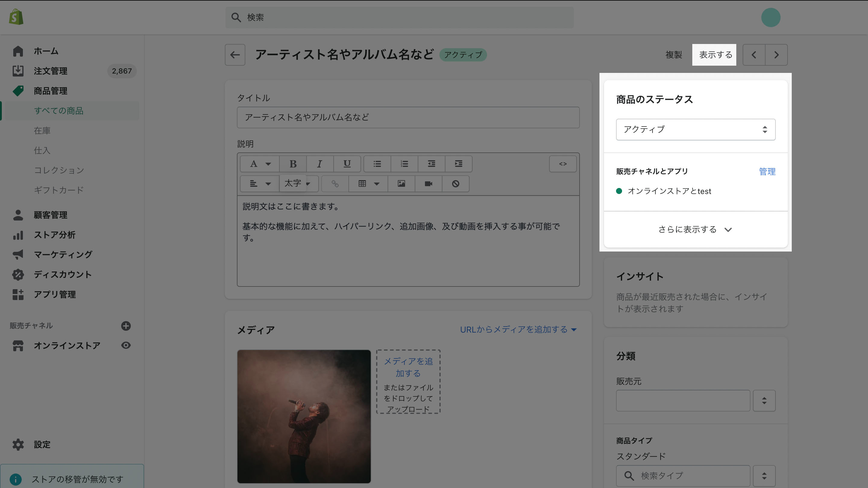
Task: Click the insert link icon
Action: (x=335, y=184)
